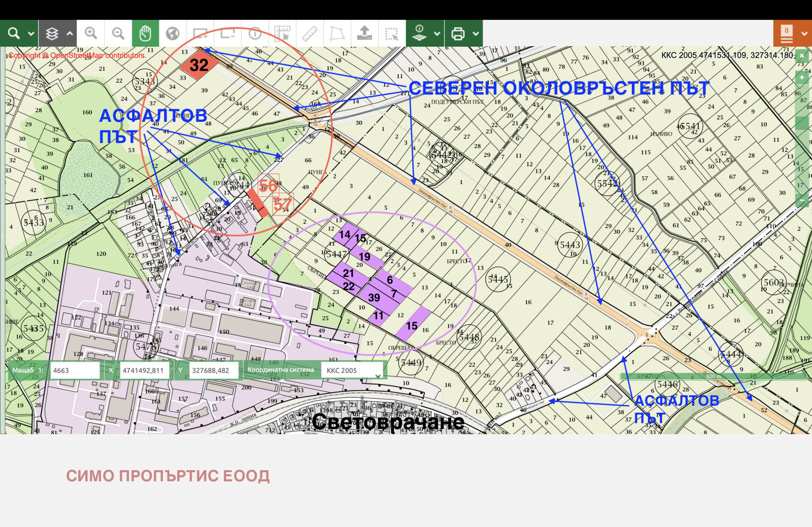Click the globe full extent icon

pos(173,33)
